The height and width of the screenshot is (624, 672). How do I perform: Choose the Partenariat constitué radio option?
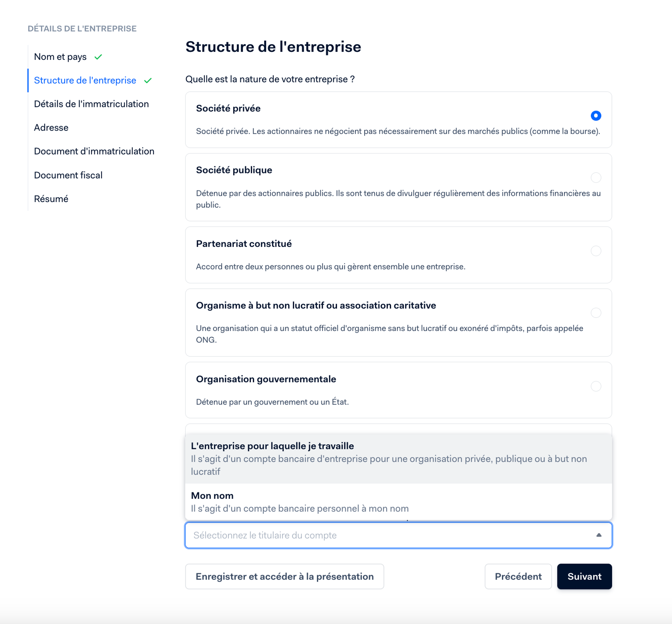point(596,251)
